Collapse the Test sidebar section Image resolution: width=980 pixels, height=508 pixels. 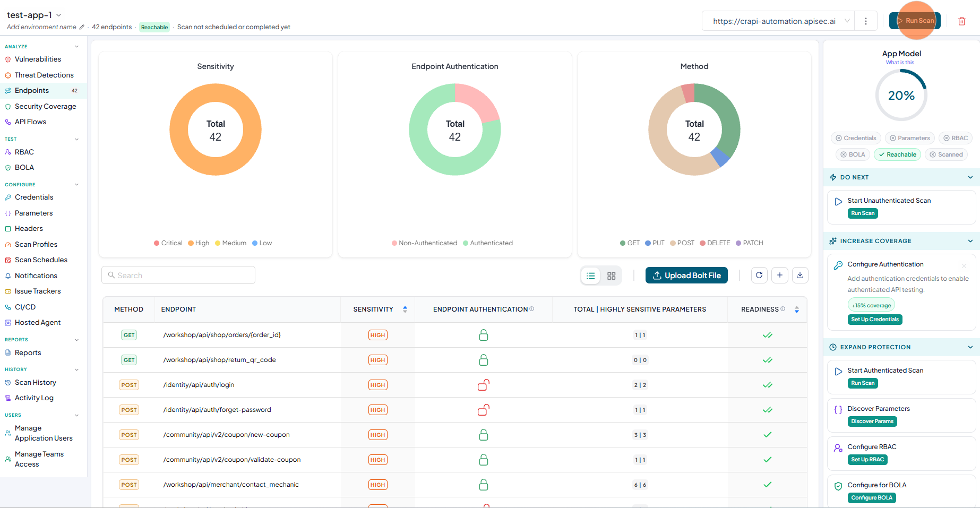[76, 139]
